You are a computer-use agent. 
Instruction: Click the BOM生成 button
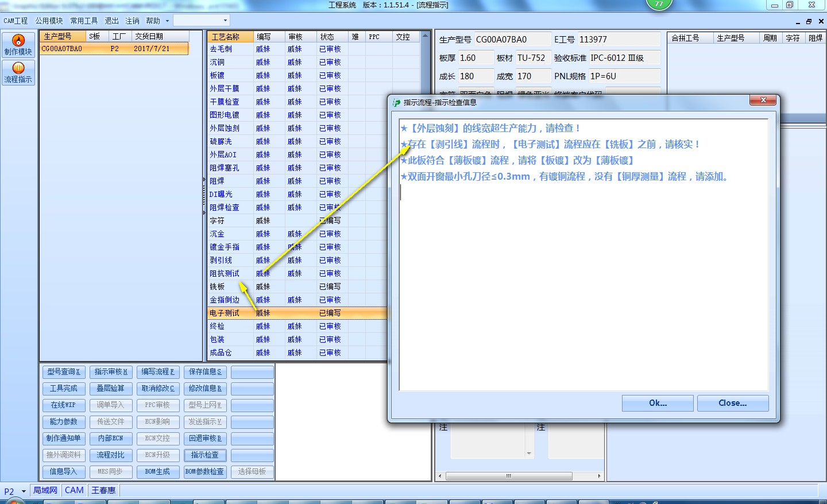click(158, 472)
